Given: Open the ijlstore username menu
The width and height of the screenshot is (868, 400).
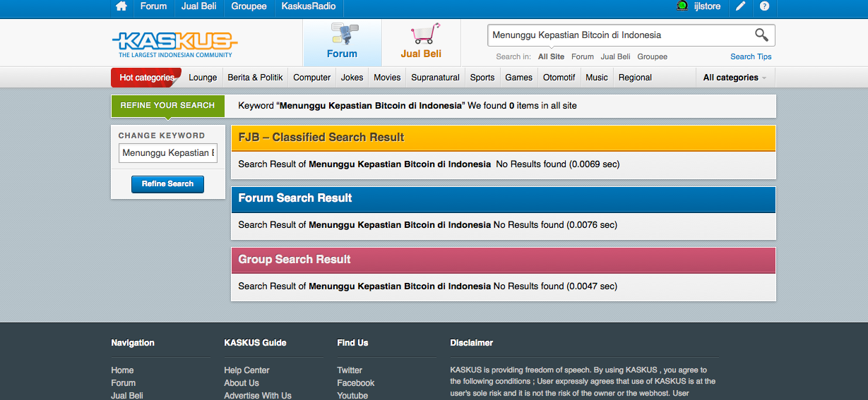Looking at the screenshot, I should tap(707, 6).
